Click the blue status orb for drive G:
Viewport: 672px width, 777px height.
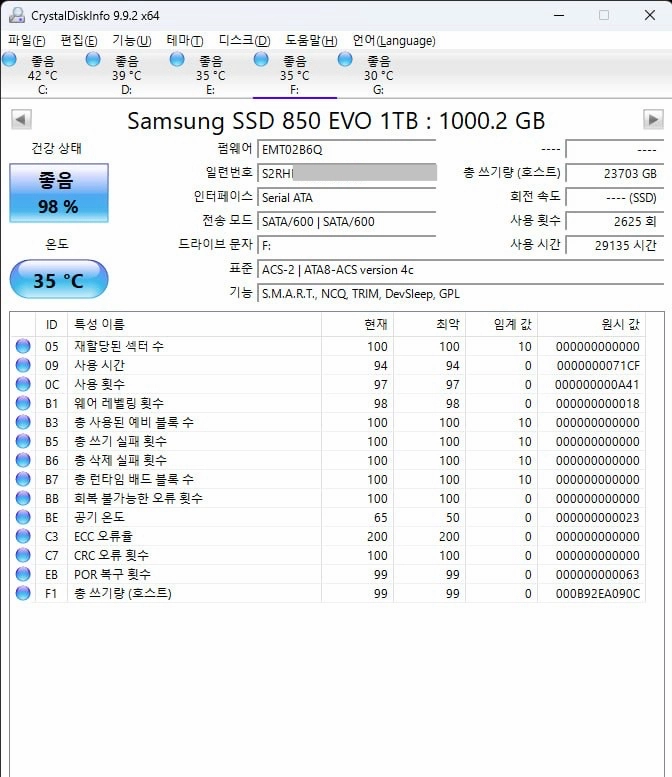(x=345, y=59)
